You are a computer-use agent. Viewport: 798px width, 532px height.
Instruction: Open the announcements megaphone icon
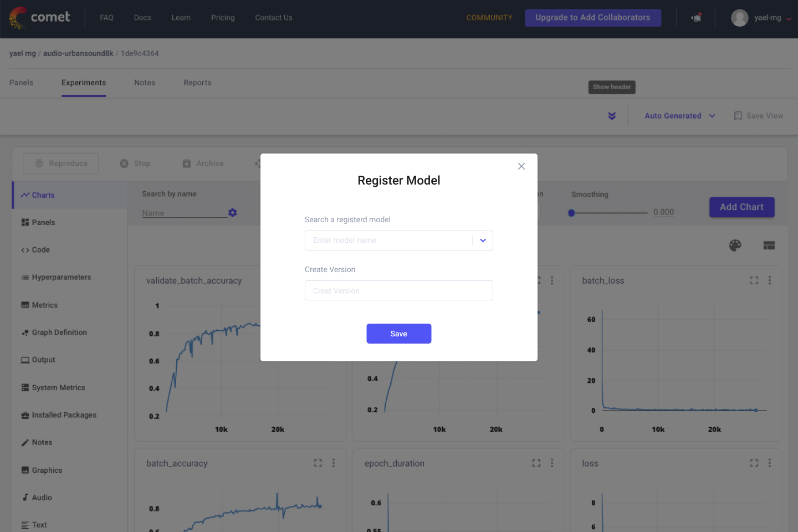coord(696,18)
